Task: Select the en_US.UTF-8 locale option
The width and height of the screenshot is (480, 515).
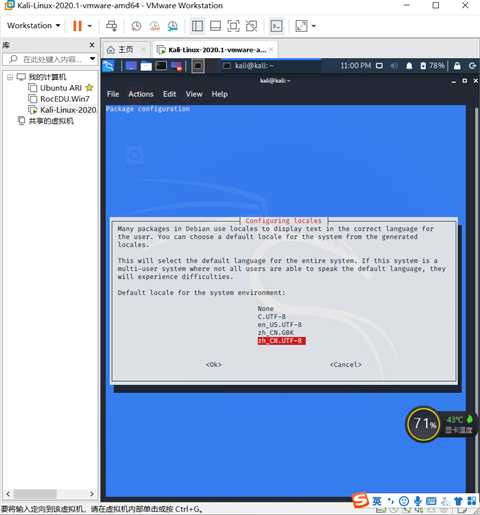Action: point(280,324)
